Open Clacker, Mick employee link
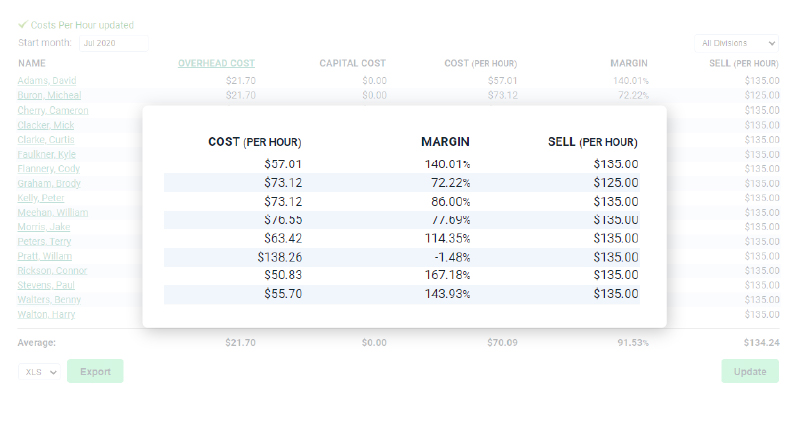Screen dimensions: 800x434 pyautogui.click(x=46, y=125)
